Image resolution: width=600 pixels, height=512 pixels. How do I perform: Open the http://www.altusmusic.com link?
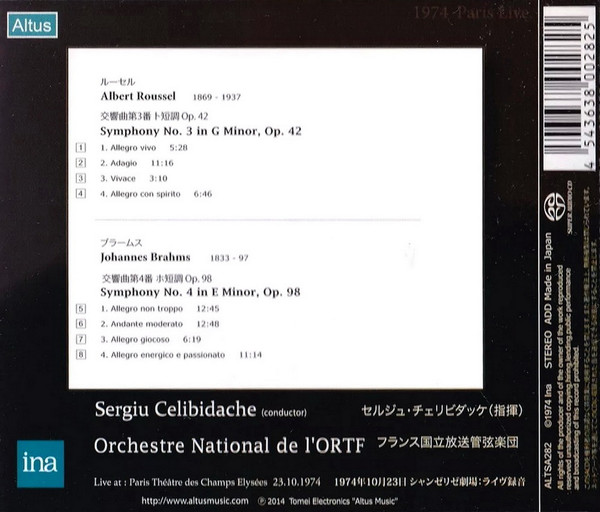pos(195,501)
